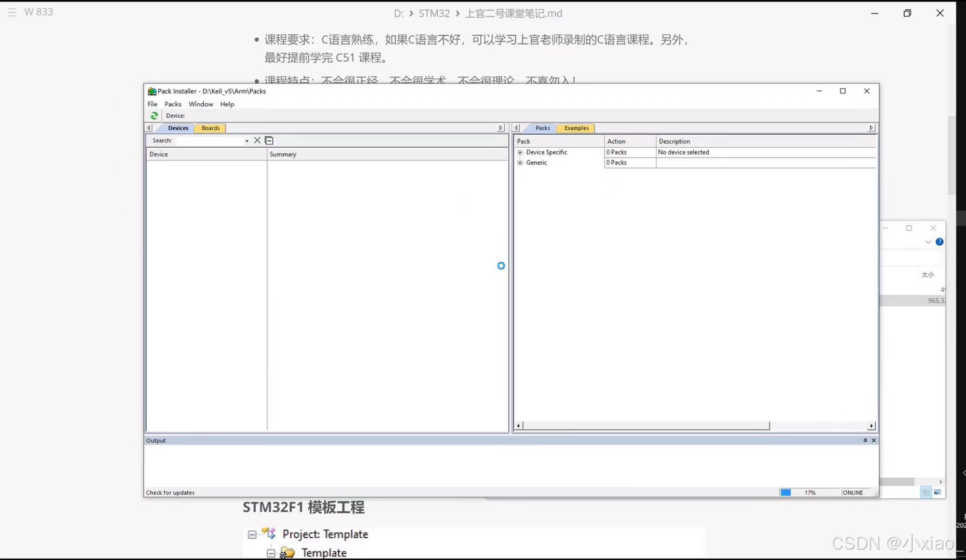Open the Packs menu
The image size is (966, 560).
[173, 104]
